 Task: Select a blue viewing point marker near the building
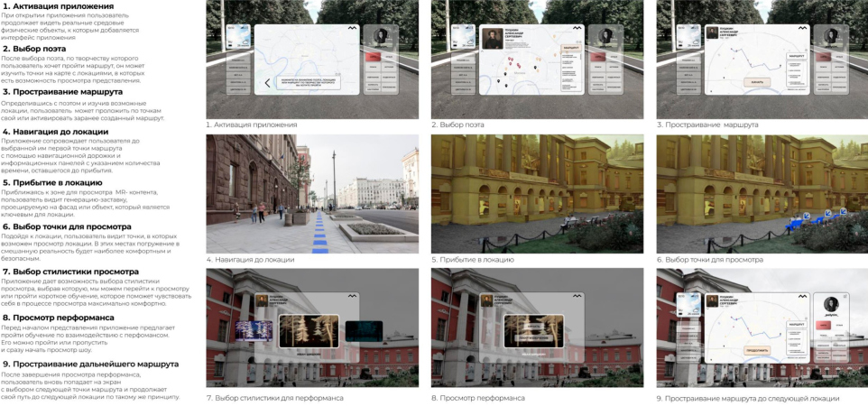coord(806,217)
